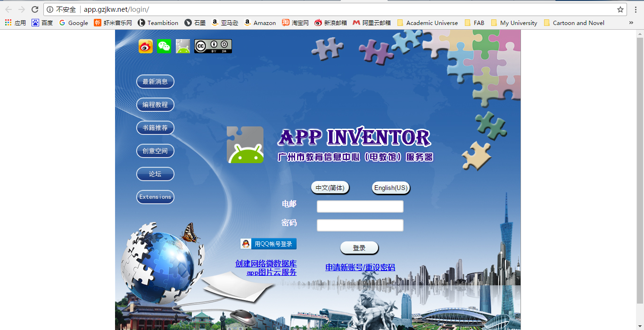Click scrollbar up arrow
Image resolution: width=644 pixels, height=330 pixels.
640,33
